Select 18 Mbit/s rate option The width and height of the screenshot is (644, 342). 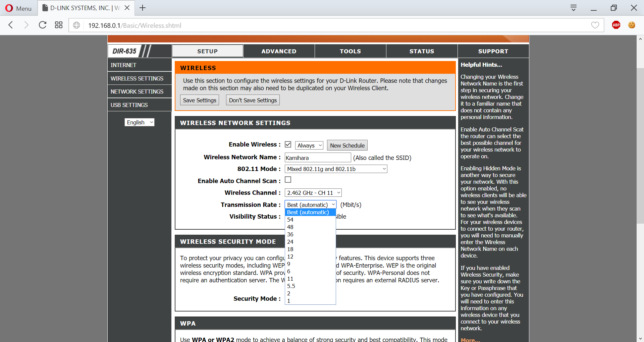[x=310, y=249]
